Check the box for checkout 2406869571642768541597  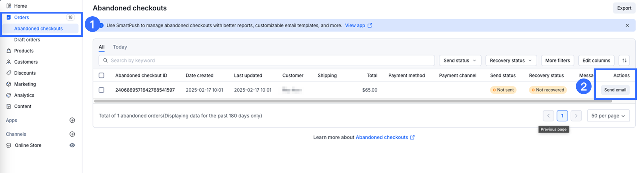[x=101, y=90]
